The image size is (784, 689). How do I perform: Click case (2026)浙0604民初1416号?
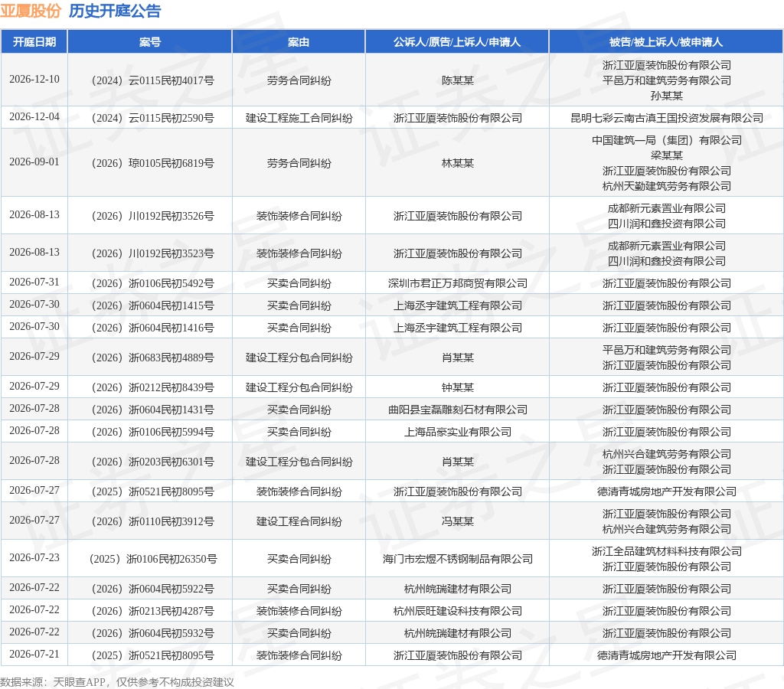tap(152, 328)
